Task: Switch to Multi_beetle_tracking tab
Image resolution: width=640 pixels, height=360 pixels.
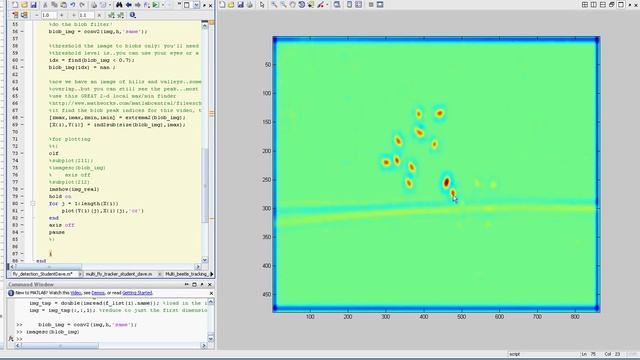Action: pyautogui.click(x=187, y=274)
